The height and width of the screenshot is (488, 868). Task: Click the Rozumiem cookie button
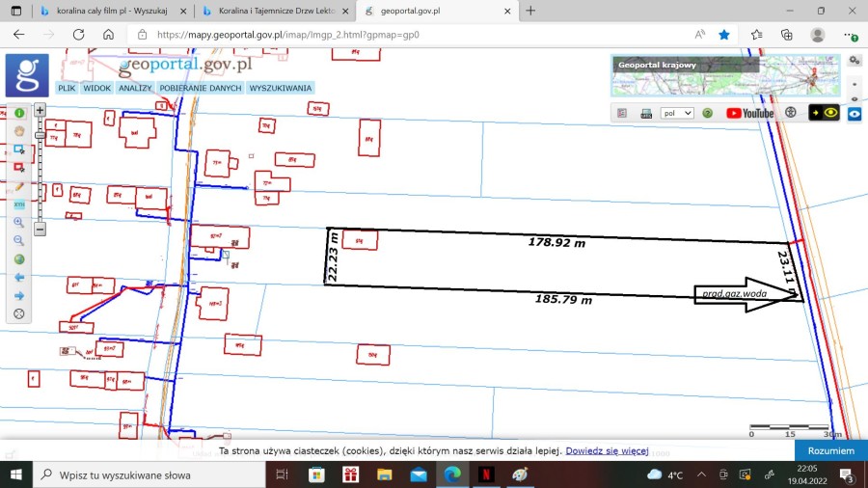pyautogui.click(x=830, y=450)
